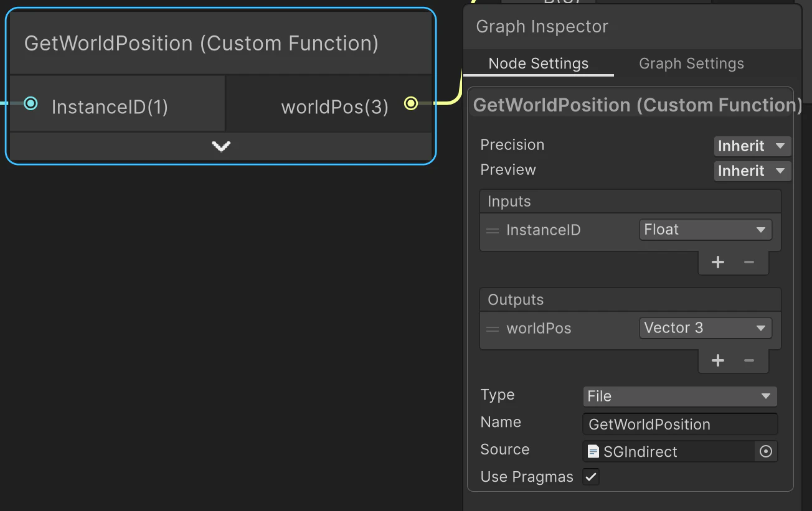The height and width of the screenshot is (511, 812).
Task: Click the Graph Inspector panel title
Action: [x=542, y=27]
